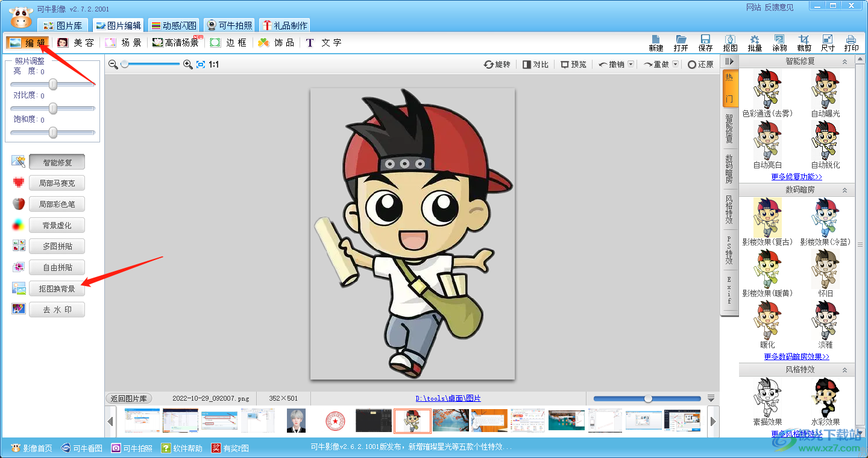
Task: Apply 色彩通透(去雾) effect thumbnail
Action: tap(767, 89)
